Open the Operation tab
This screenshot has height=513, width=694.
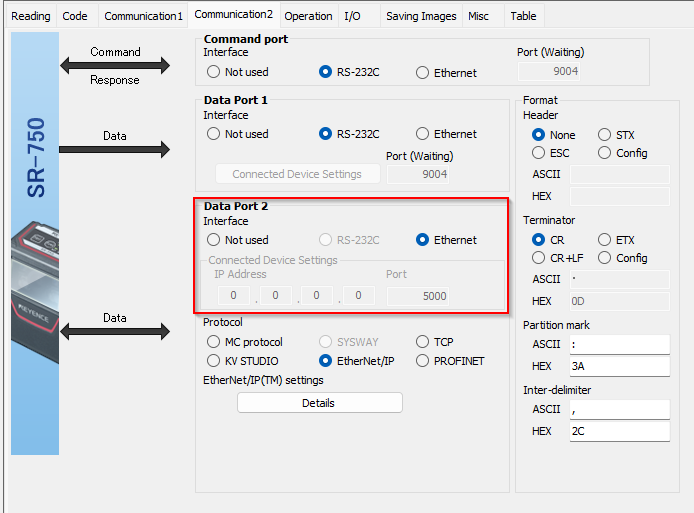[308, 16]
